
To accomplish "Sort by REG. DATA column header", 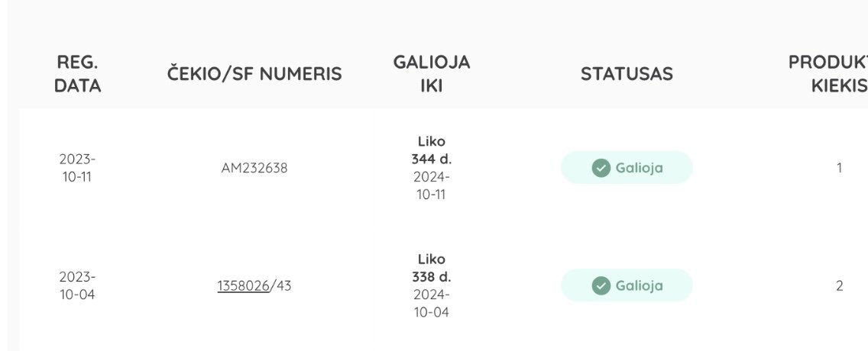I will pos(77,74).
